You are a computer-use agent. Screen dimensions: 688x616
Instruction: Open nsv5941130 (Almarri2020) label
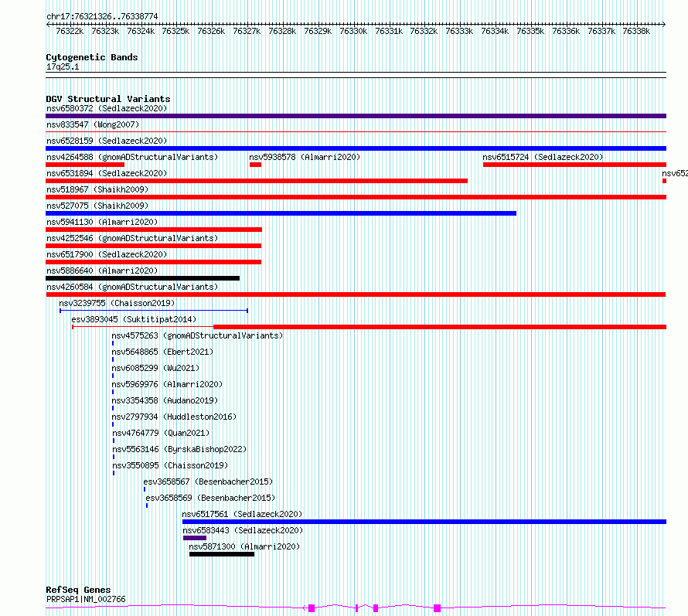click(x=102, y=222)
